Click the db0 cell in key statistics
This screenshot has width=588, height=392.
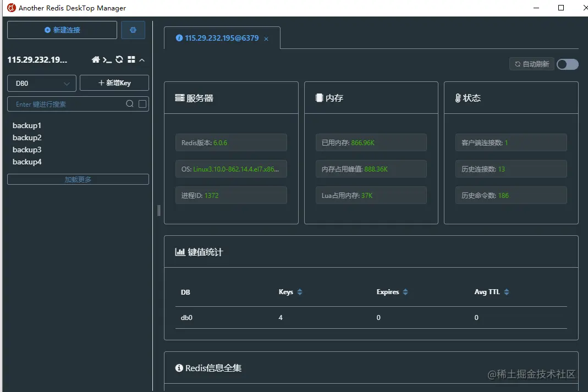[186, 317]
